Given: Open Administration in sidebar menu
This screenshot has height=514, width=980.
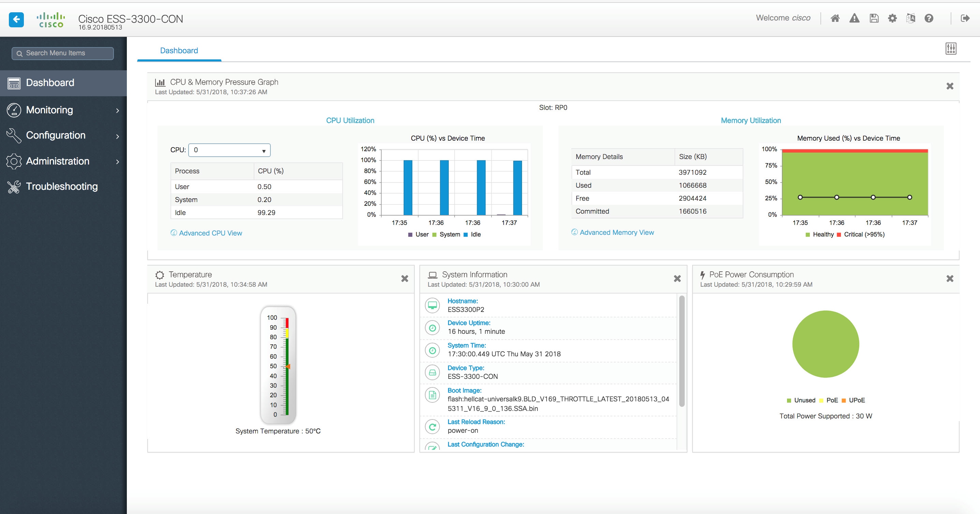Looking at the screenshot, I should click(63, 161).
